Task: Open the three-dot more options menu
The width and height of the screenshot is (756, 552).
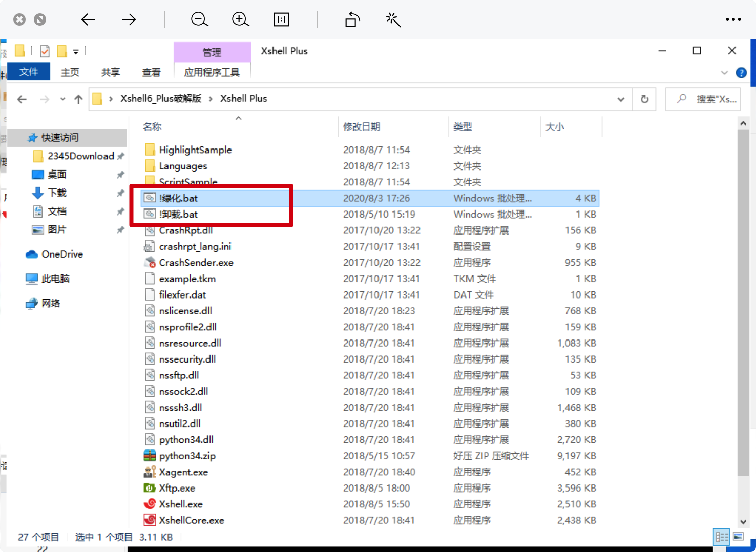Action: coord(733,19)
